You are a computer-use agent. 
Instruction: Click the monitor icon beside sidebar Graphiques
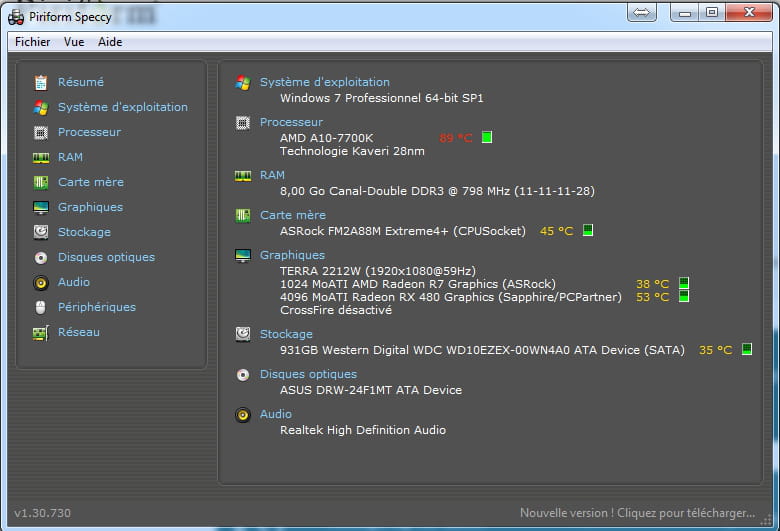tap(41, 208)
